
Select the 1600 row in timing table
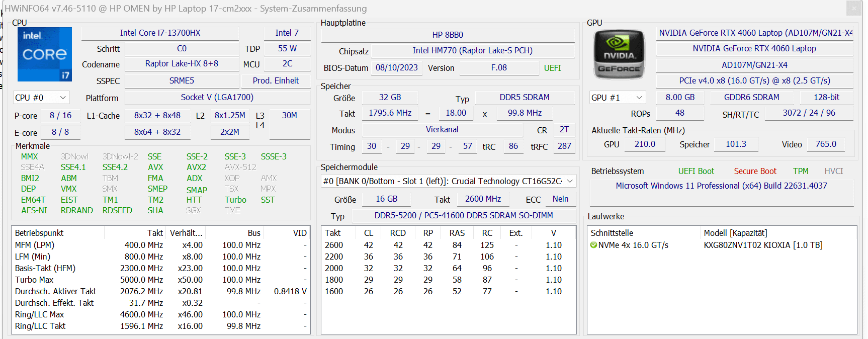[x=448, y=291]
